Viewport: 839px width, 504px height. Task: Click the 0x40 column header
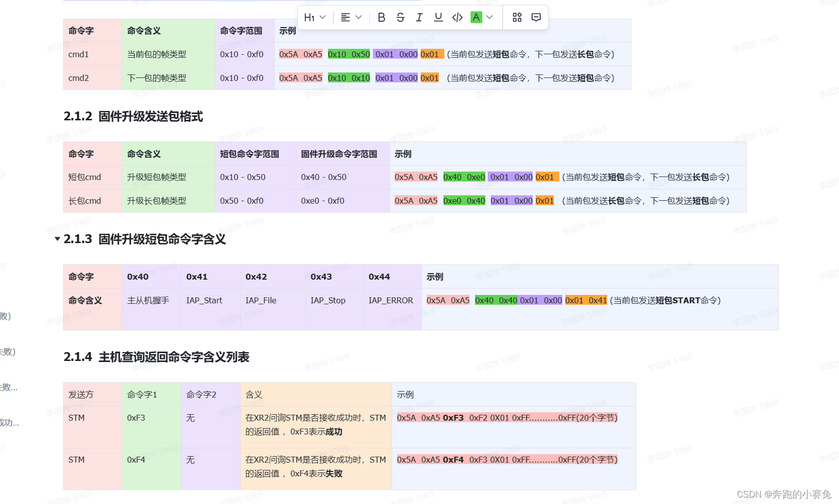(x=151, y=277)
